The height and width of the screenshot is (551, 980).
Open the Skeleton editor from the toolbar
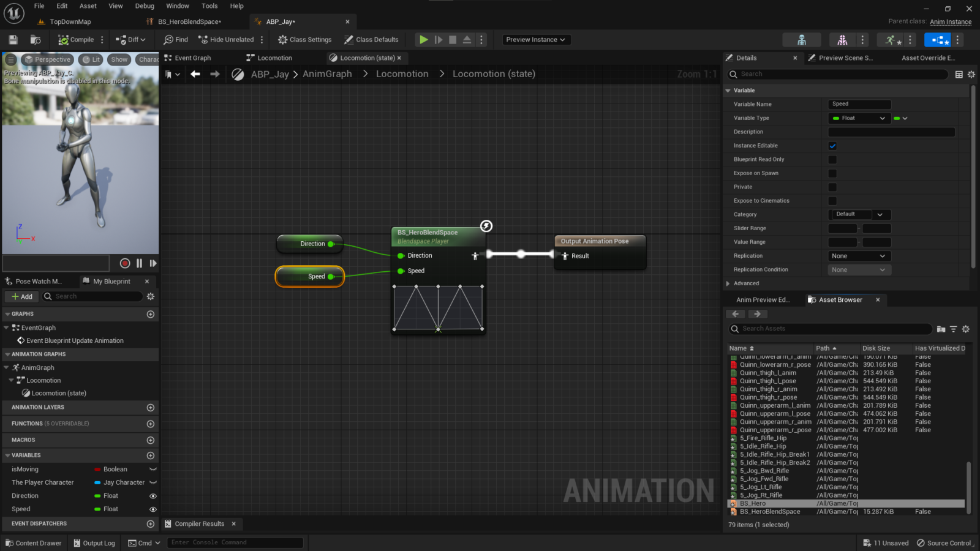pos(802,39)
